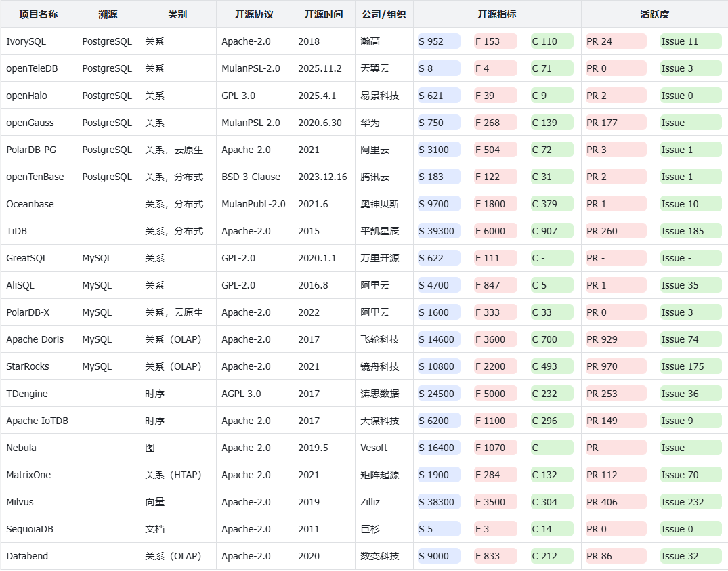This screenshot has width=728, height=571.
Task: Select the TiDB project name cell
Action: [x=39, y=231]
